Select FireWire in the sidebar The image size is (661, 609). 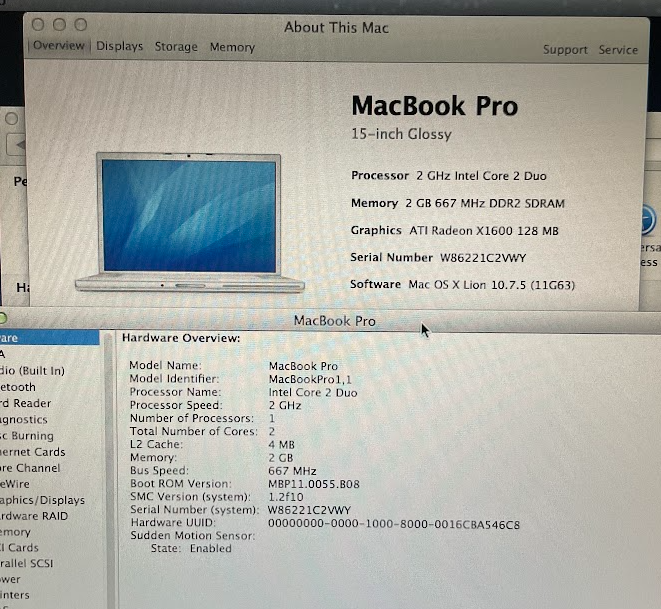[15, 484]
